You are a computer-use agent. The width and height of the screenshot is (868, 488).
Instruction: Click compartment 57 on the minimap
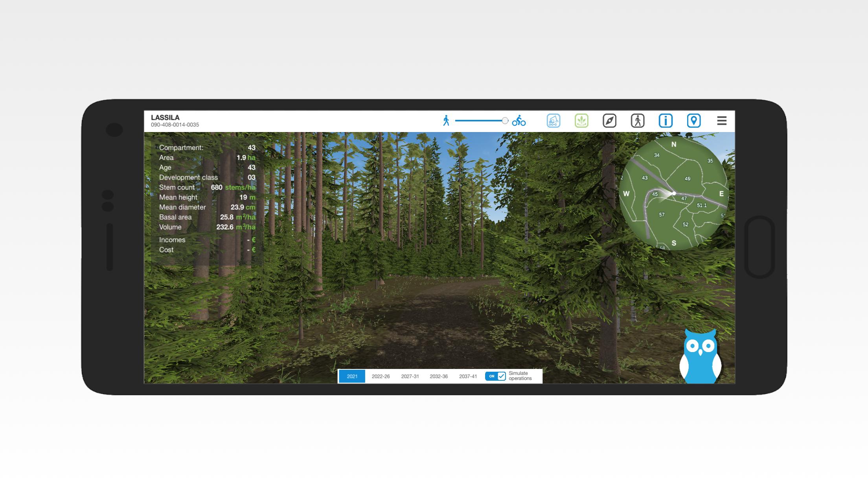[662, 215]
